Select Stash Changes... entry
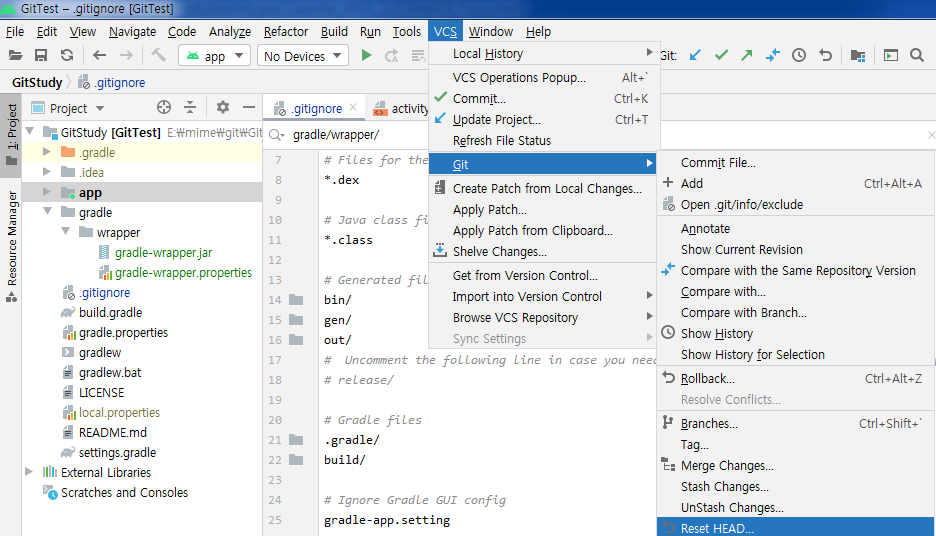The height and width of the screenshot is (536, 936). coord(796,486)
